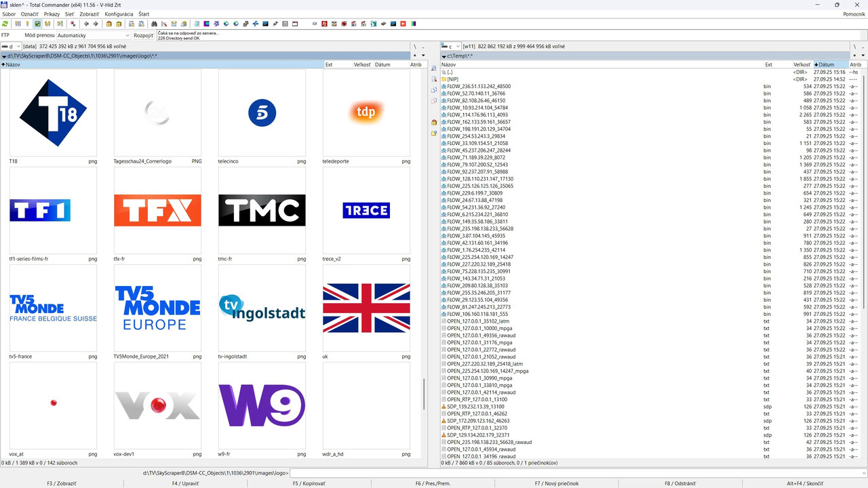
Task: Click the Rozpojiť disconnect button
Action: (143, 35)
